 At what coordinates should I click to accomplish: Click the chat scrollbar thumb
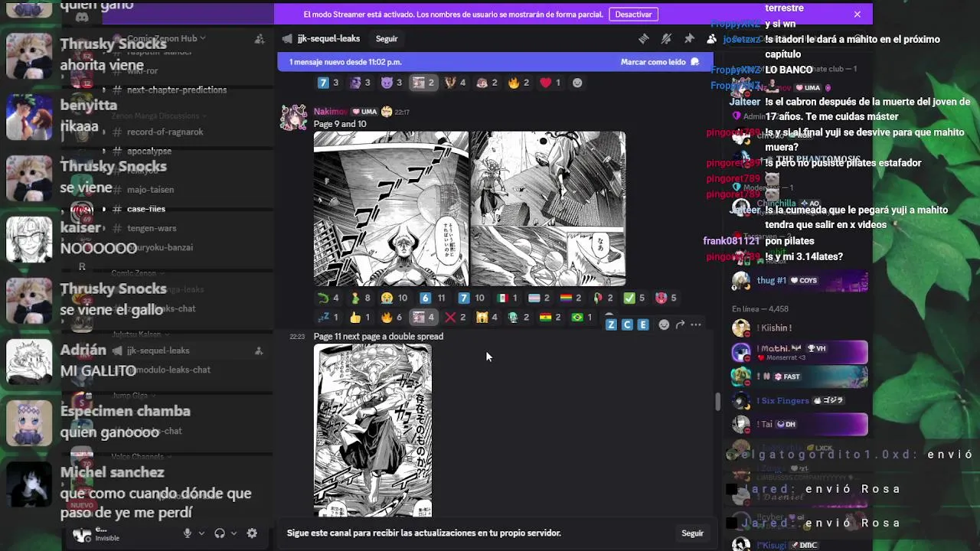click(717, 402)
